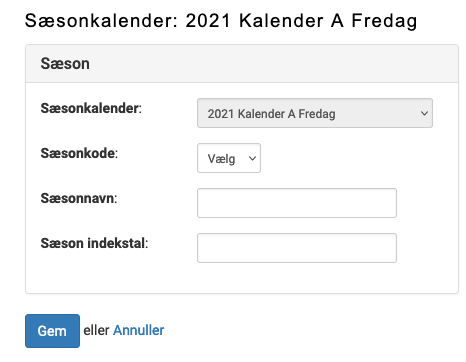Click the Sæson panel heading
466x362 pixels.
pos(65,63)
